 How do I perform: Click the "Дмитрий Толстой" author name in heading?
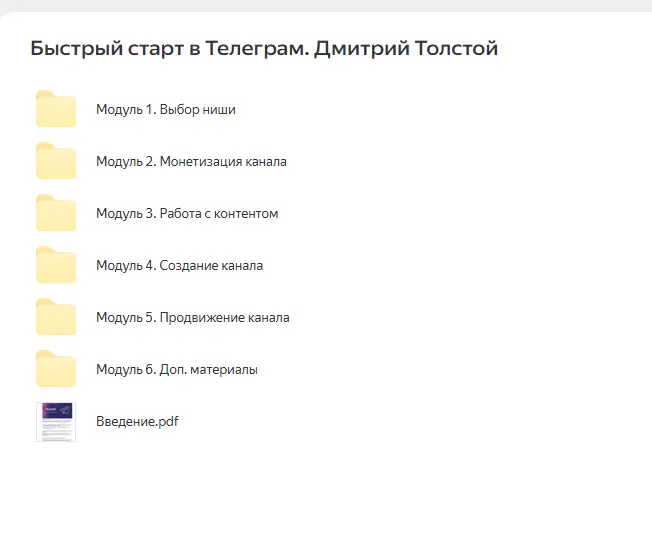tap(405, 48)
